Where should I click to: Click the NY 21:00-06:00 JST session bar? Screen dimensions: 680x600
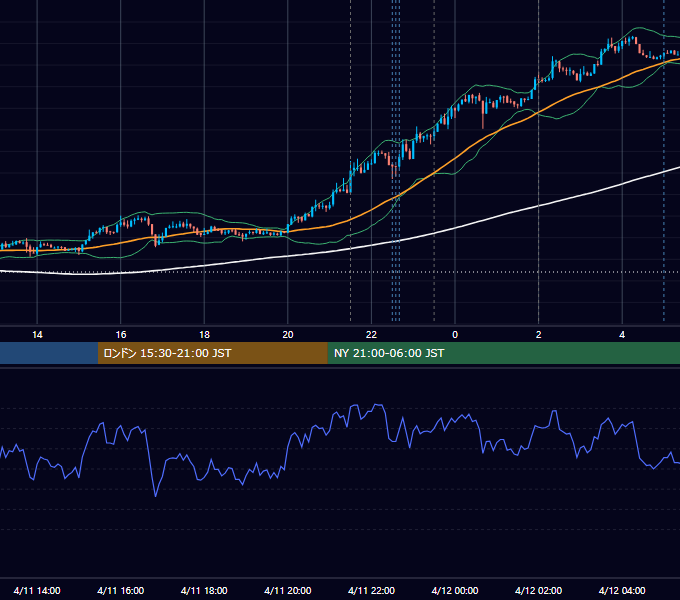click(503, 353)
